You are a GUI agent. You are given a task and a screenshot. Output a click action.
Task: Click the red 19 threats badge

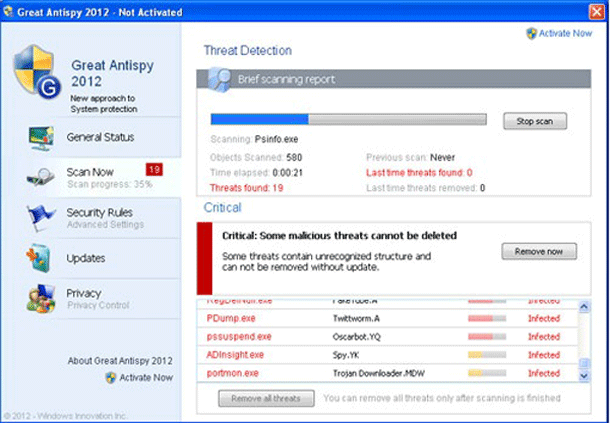(154, 169)
